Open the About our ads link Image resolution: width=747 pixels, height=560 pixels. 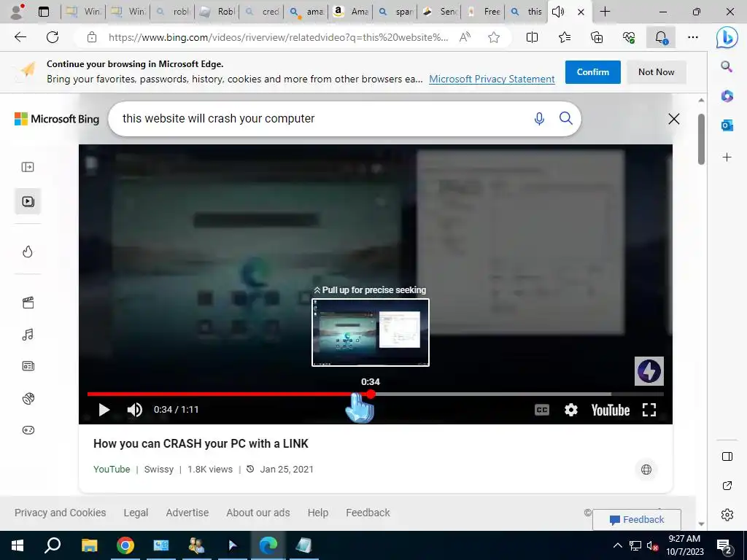[258, 513]
